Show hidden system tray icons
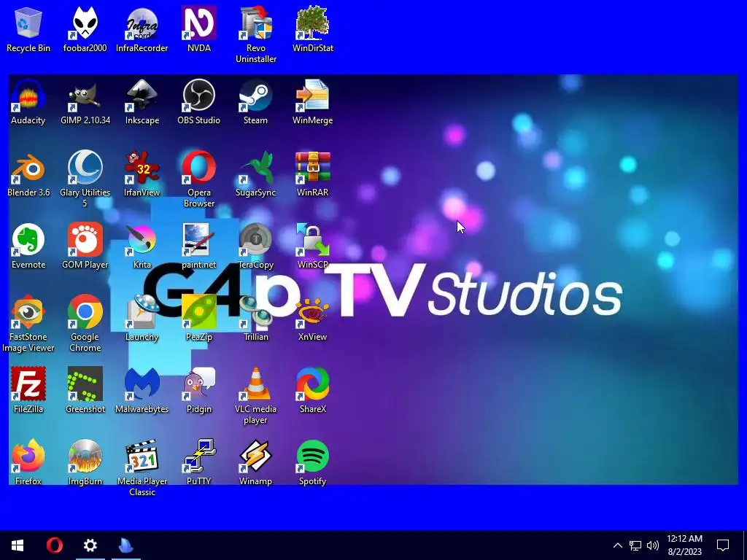Image resolution: width=747 pixels, height=560 pixels. (617, 545)
